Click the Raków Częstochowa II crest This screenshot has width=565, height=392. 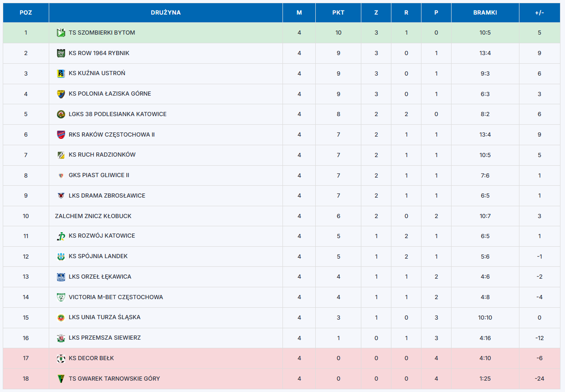61,135
